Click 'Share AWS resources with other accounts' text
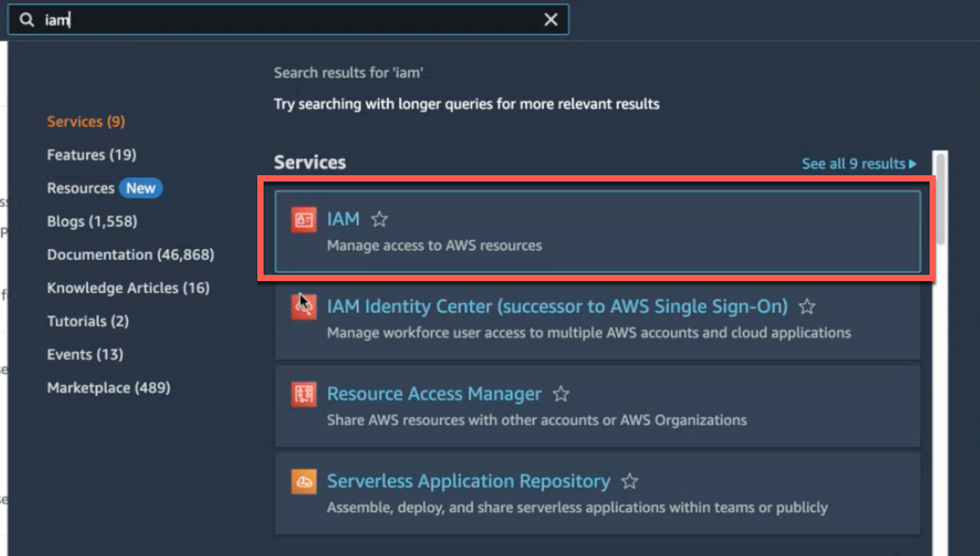 coord(537,420)
